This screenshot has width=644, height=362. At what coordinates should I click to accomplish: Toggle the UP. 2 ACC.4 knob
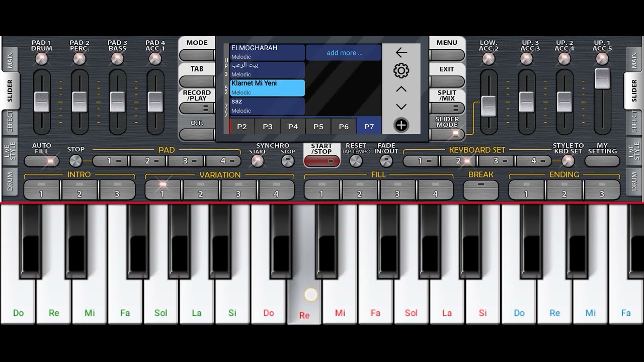point(564,59)
